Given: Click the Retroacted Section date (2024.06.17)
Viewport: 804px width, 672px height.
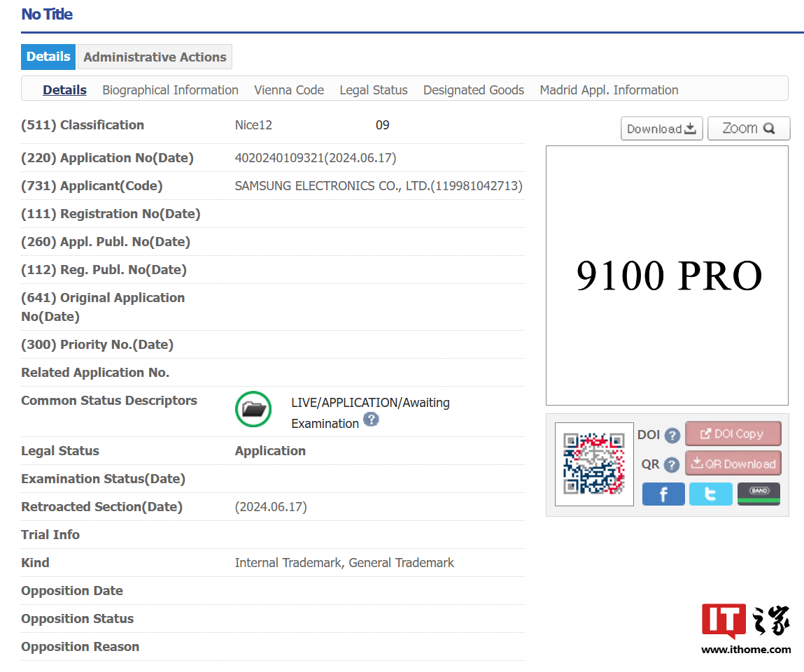Looking at the screenshot, I should 271,507.
